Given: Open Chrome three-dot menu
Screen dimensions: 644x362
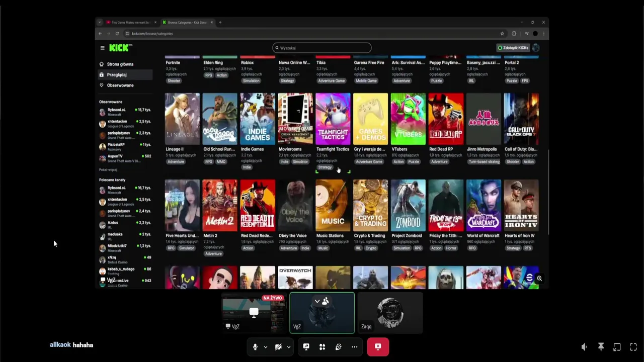Looking at the screenshot, I should (x=543, y=34).
